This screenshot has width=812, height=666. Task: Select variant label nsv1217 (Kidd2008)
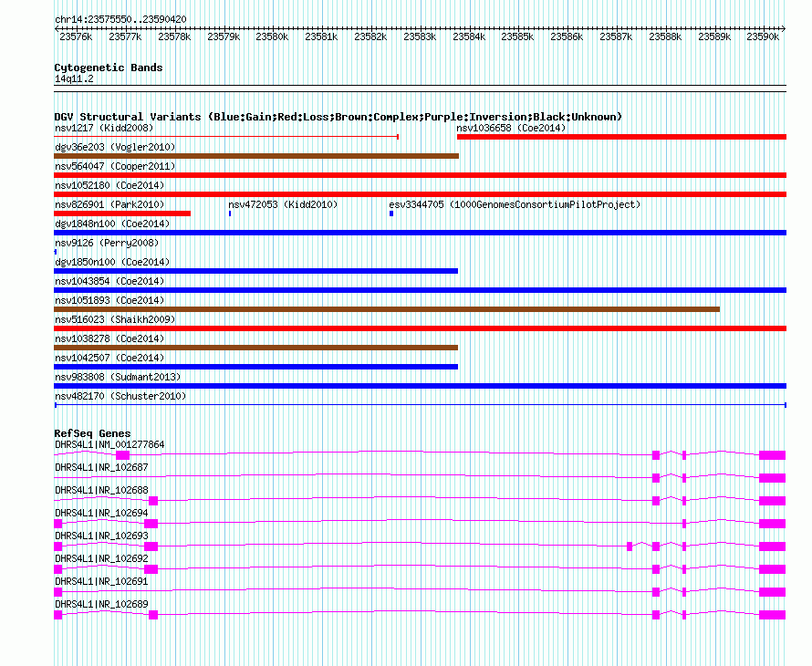(104, 128)
